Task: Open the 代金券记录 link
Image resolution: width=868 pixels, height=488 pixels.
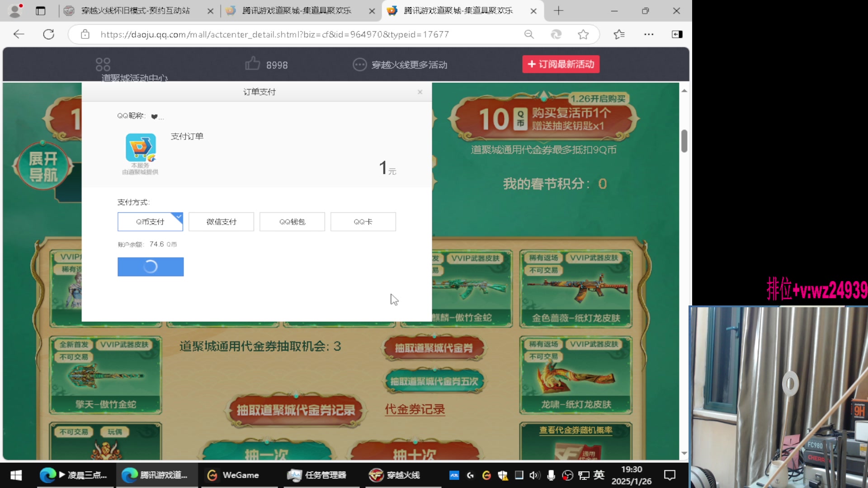Action: [x=415, y=409]
